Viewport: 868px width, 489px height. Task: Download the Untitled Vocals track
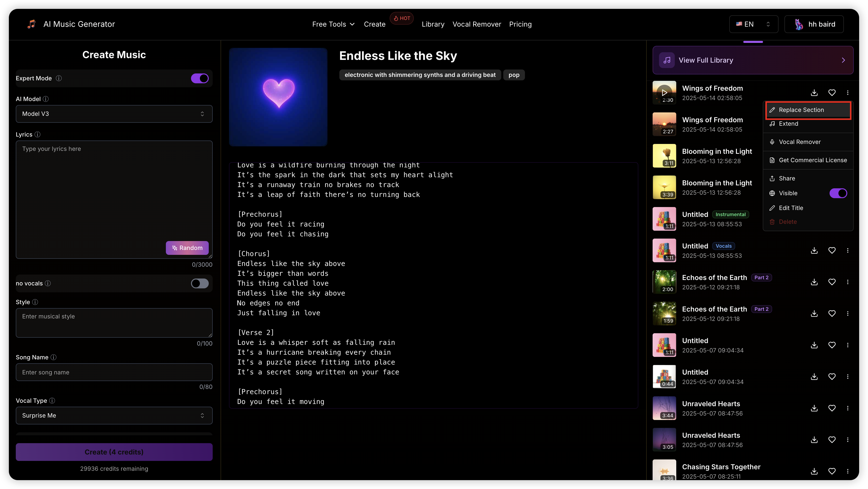[x=814, y=250]
